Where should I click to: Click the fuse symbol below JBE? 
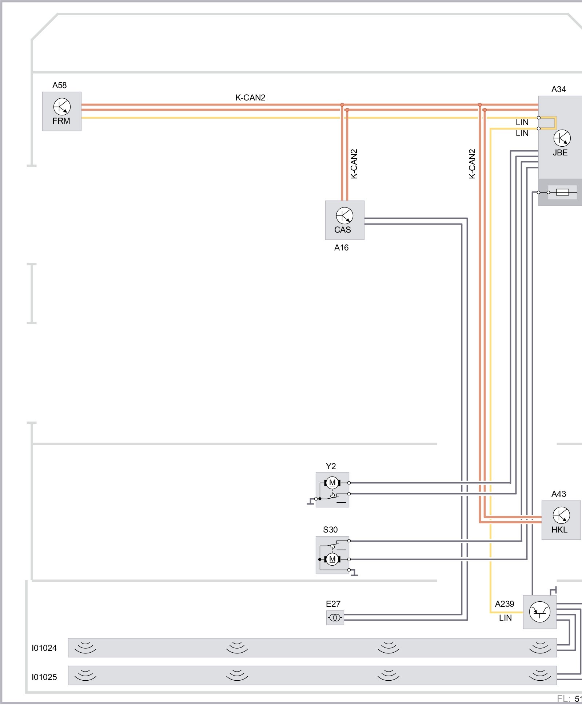pyautogui.click(x=562, y=192)
